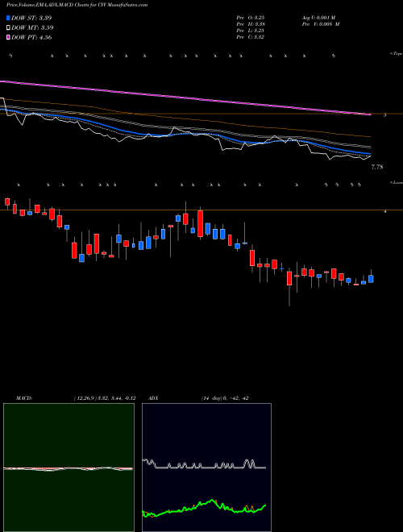Click the 'Pre H: 3.38' value
Viewport: 403px width, 532px height.
pyautogui.click(x=251, y=24)
